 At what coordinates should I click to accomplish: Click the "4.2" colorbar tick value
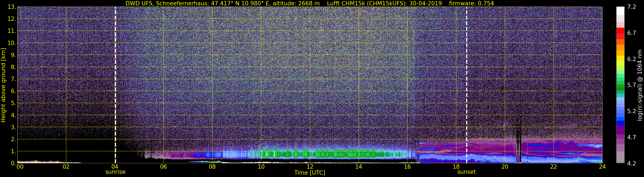point(632,163)
